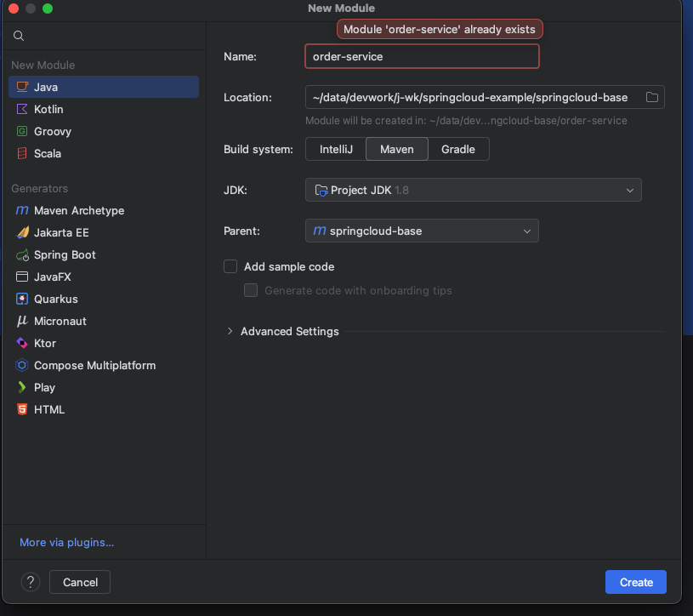Select the Ktor generator

coord(49,343)
